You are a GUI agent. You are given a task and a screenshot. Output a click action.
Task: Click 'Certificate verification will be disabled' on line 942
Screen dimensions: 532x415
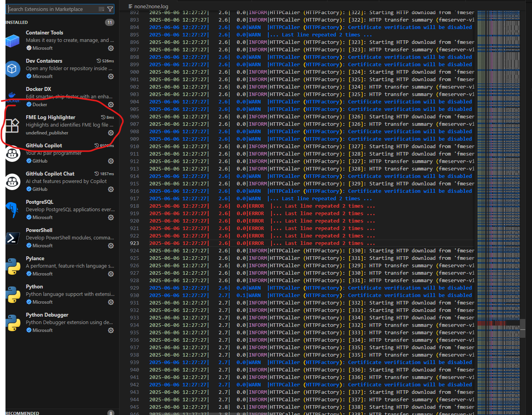410,385
